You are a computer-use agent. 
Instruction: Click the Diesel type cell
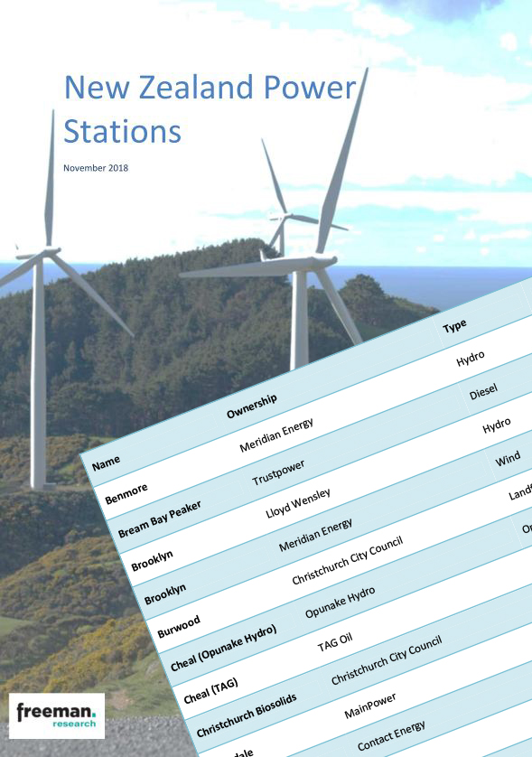pyautogui.click(x=483, y=392)
